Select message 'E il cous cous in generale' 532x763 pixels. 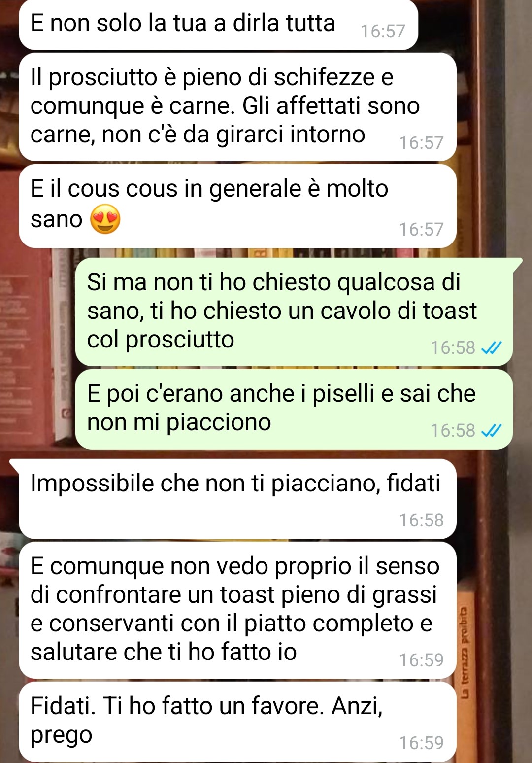pos(237,206)
